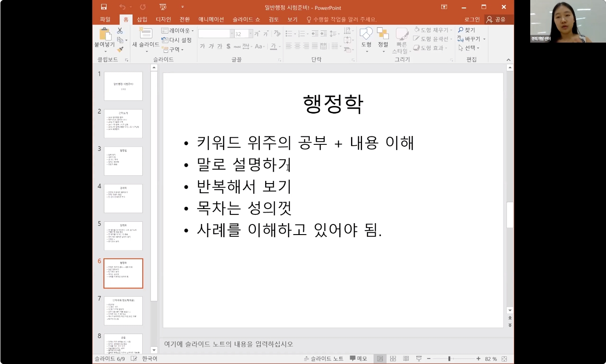
Task: Switch to the 보기 ribbon tab
Action: pyautogui.click(x=292, y=19)
